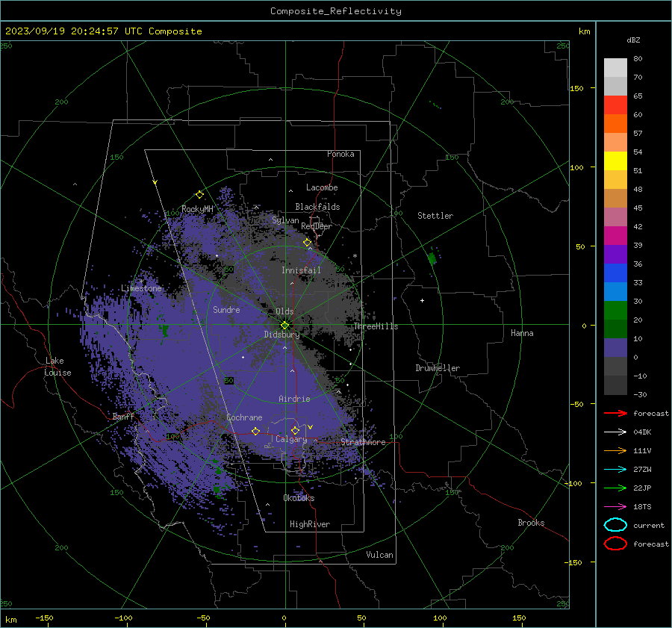The image size is (672, 628).
Task: Click the cyan 27ZW arrow legend icon
Action: 615,470
